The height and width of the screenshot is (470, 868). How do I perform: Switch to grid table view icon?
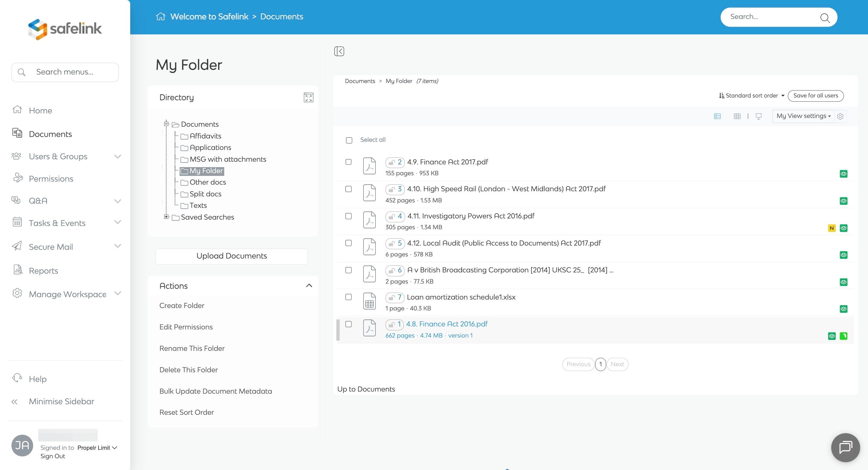(737, 116)
